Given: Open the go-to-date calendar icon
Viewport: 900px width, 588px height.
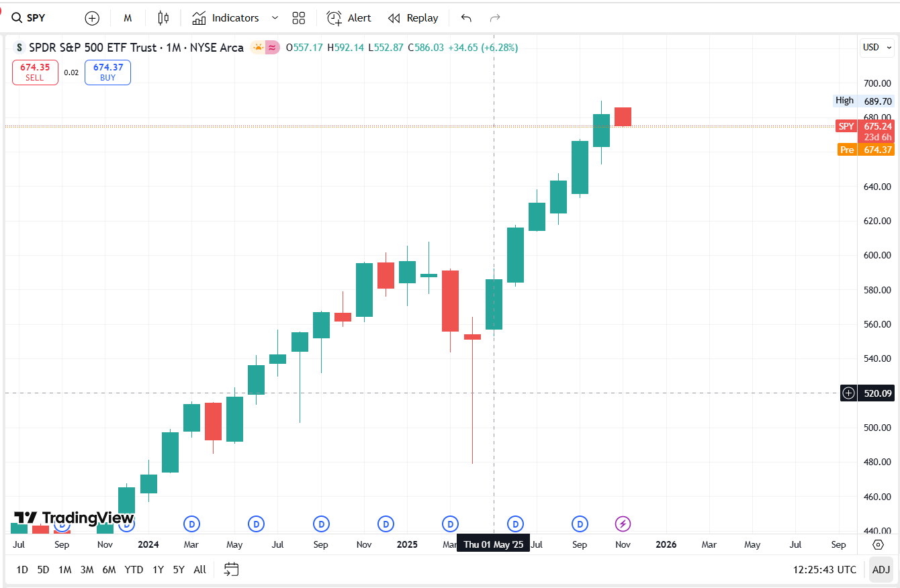Looking at the screenshot, I should 231,570.
